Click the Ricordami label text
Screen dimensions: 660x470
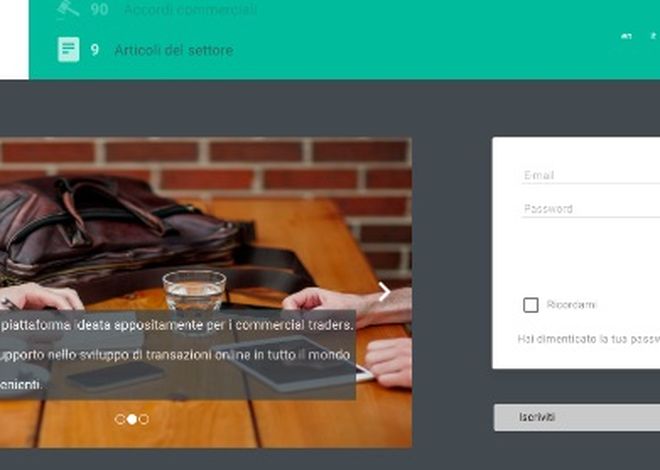click(x=571, y=304)
